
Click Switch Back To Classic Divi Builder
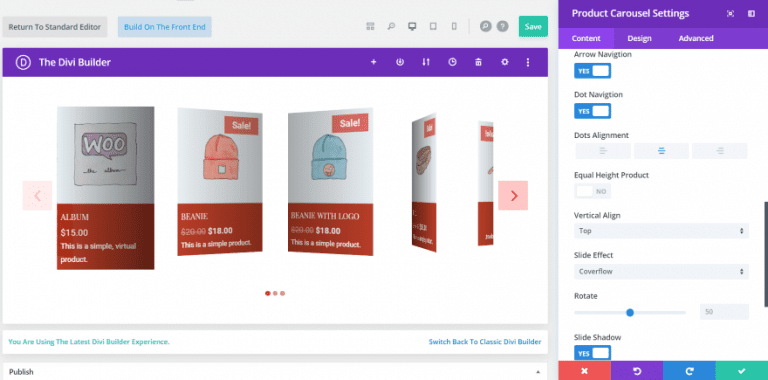coord(485,342)
